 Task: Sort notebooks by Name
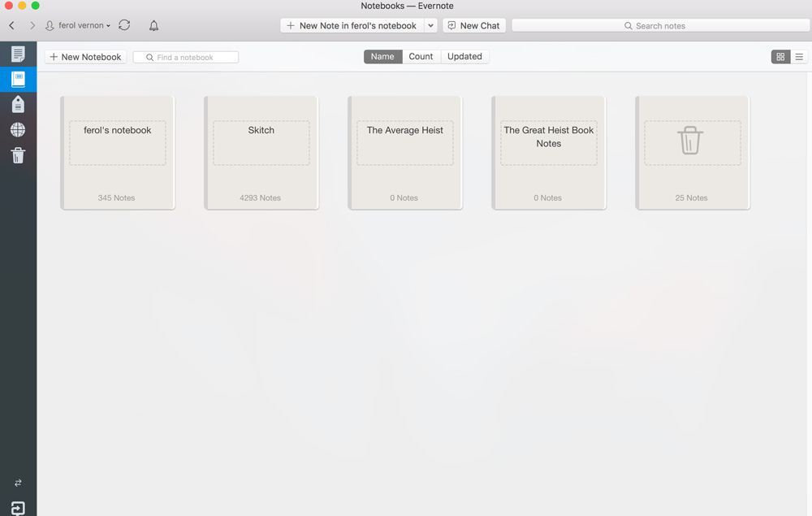pos(382,56)
